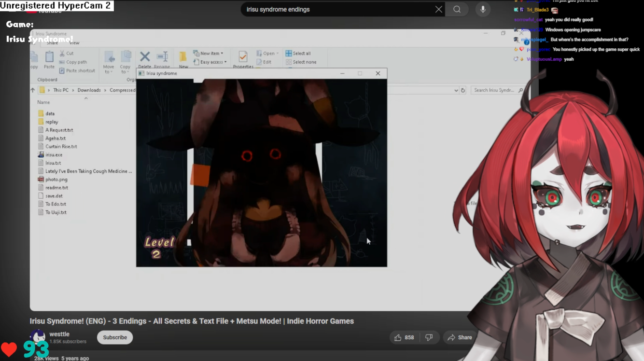Open the New item dropdown
The image size is (644, 361).
click(208, 53)
